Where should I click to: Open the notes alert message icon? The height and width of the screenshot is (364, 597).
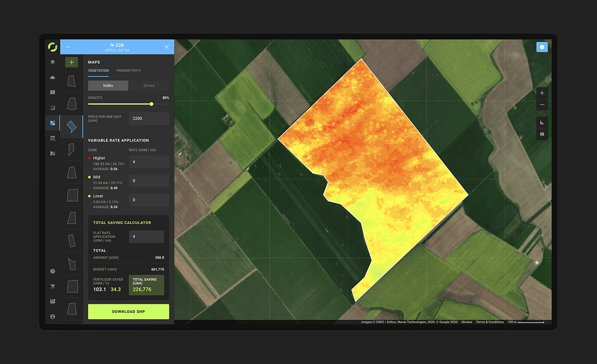[x=52, y=92]
